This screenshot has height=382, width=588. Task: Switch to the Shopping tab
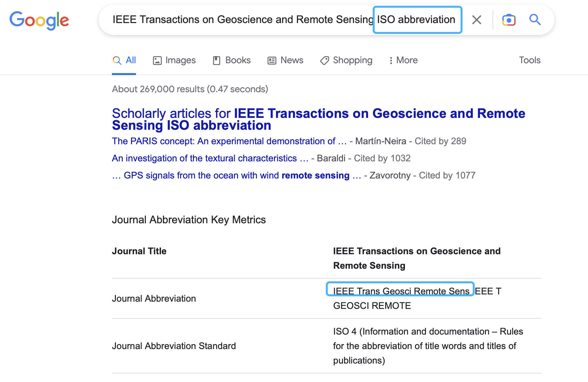point(346,60)
